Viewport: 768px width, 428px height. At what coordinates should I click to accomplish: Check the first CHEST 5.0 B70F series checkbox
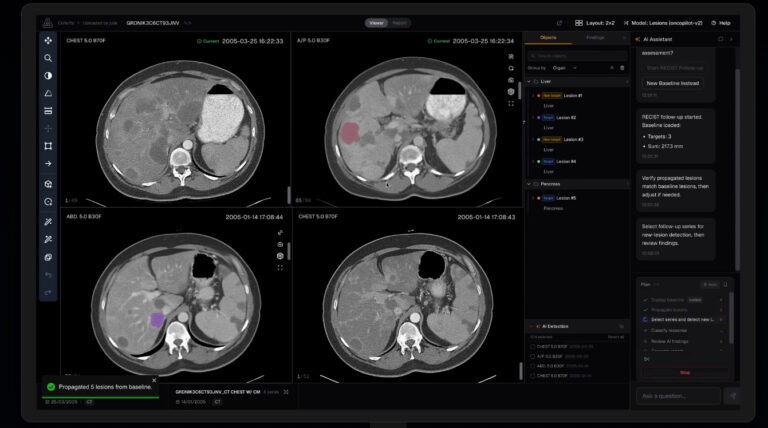click(x=532, y=347)
